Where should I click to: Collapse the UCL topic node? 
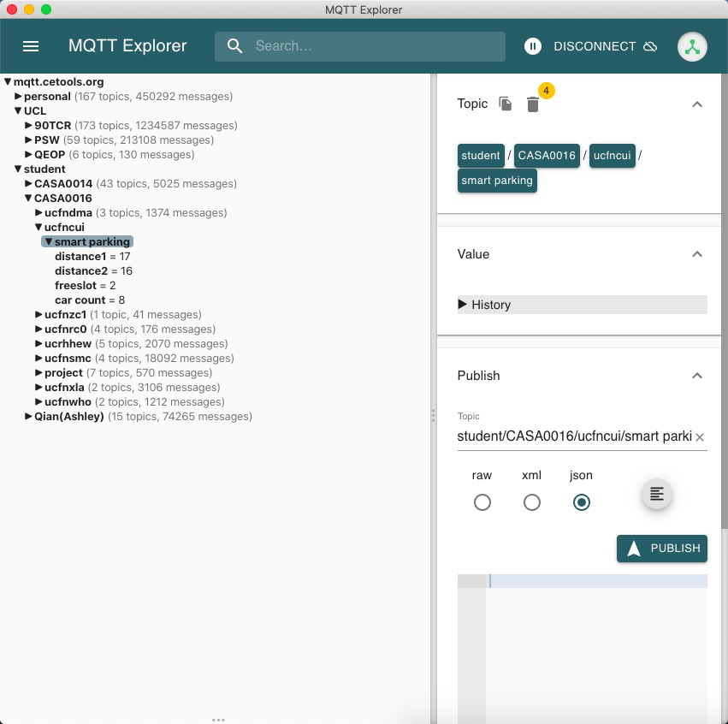click(x=18, y=110)
